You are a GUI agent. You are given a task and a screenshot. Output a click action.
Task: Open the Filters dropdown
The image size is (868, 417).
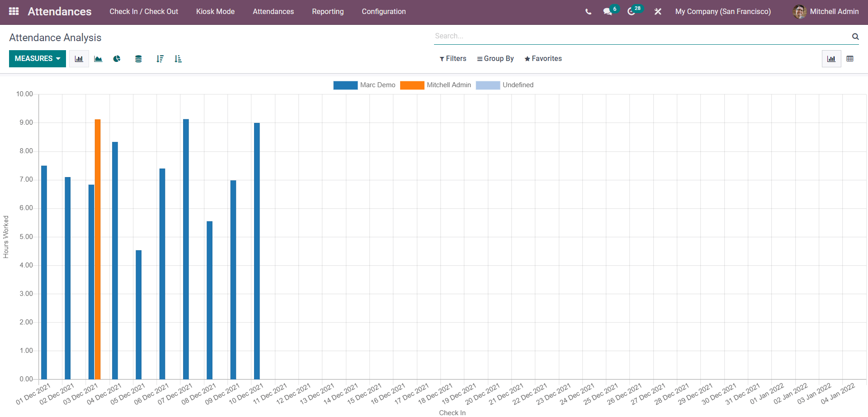click(x=453, y=59)
